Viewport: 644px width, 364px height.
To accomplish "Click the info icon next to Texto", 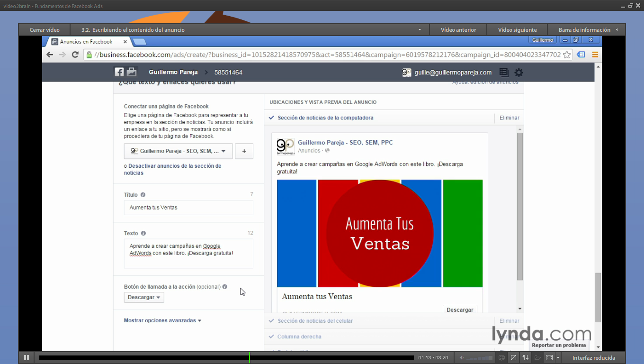I will point(143,233).
